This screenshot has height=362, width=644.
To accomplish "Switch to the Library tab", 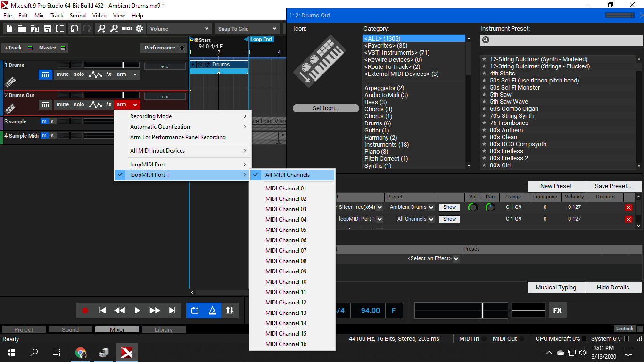I will pyautogui.click(x=164, y=329).
